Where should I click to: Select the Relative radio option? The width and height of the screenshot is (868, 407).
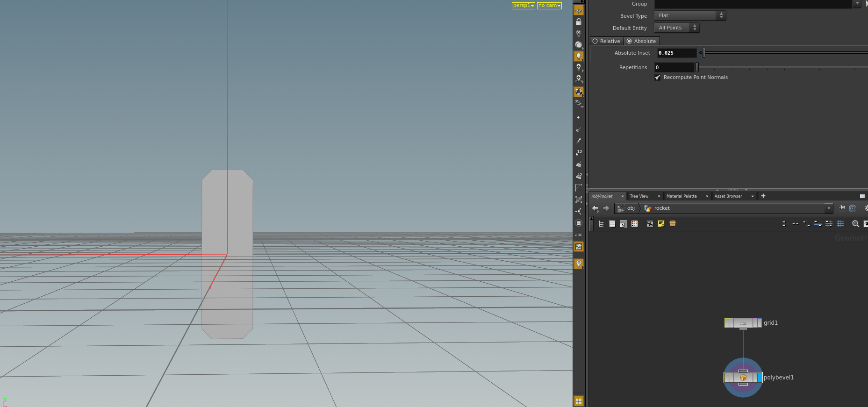click(x=607, y=41)
